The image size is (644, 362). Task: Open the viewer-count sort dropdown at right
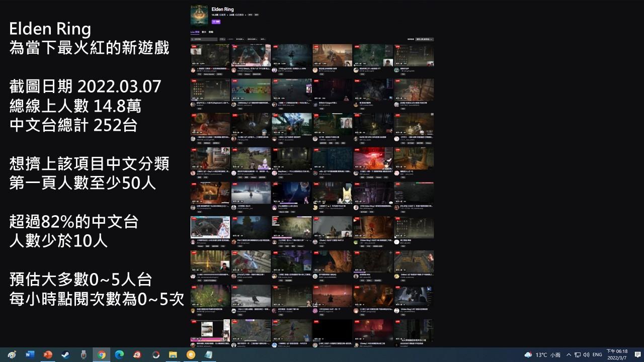tap(424, 39)
